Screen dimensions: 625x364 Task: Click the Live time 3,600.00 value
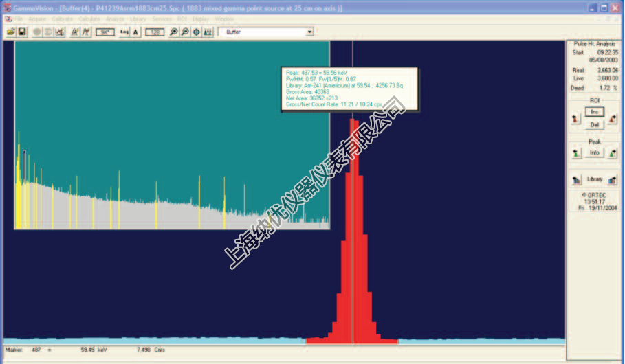[607, 78]
